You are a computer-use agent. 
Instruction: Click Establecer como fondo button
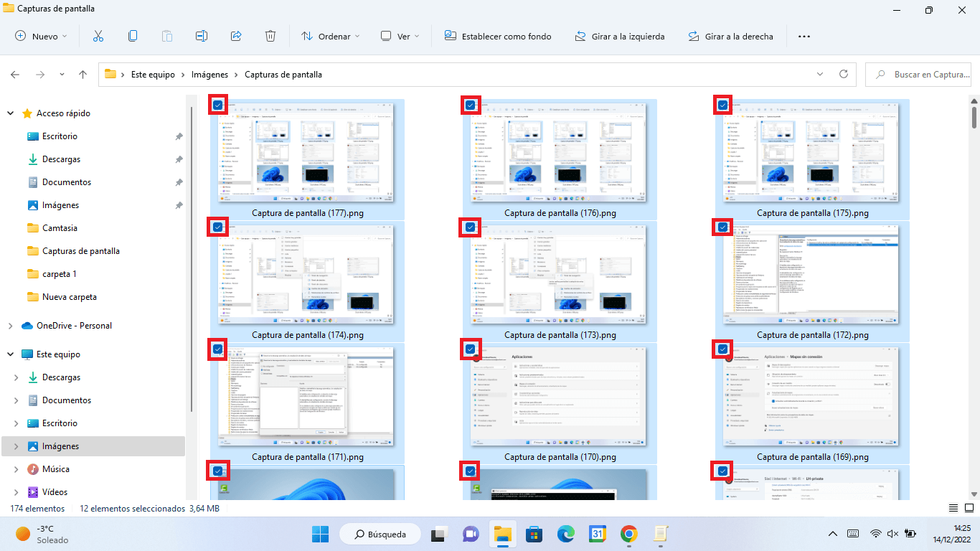point(497,36)
